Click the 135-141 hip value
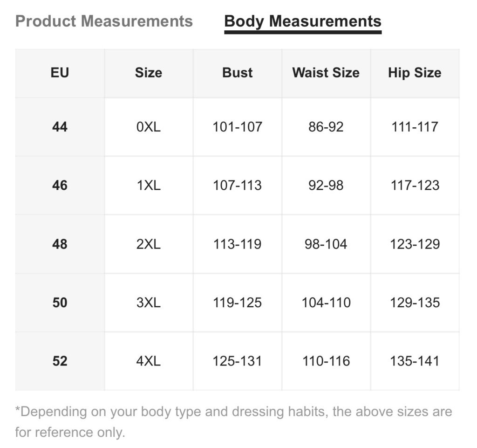477x448 pixels. click(x=415, y=361)
